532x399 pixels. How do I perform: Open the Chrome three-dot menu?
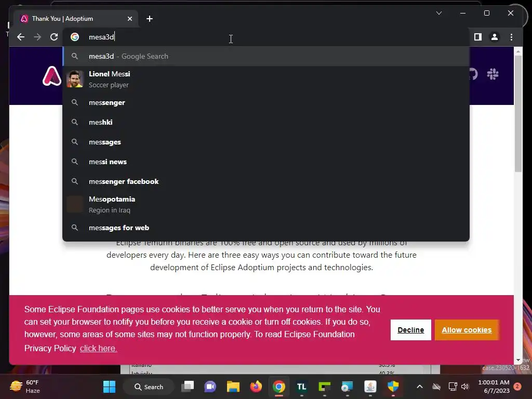[511, 37]
